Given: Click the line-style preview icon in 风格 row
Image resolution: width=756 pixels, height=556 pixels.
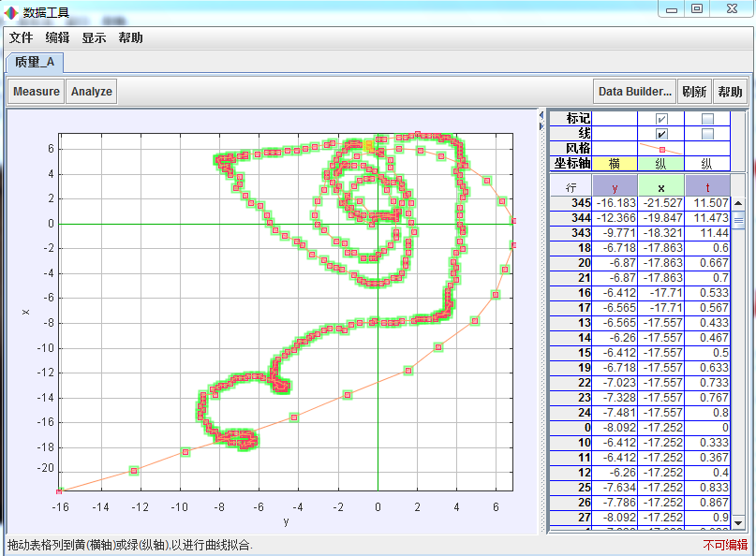Looking at the screenshot, I should pos(661,149).
